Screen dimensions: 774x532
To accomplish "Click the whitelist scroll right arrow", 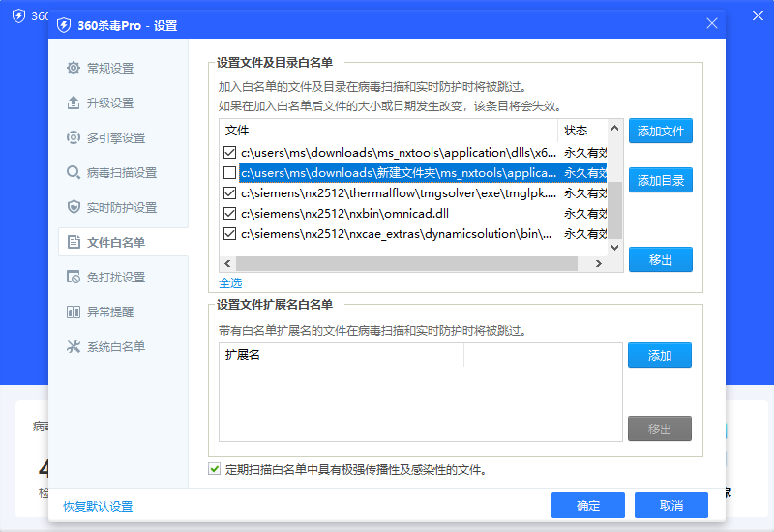I will tap(598, 263).
